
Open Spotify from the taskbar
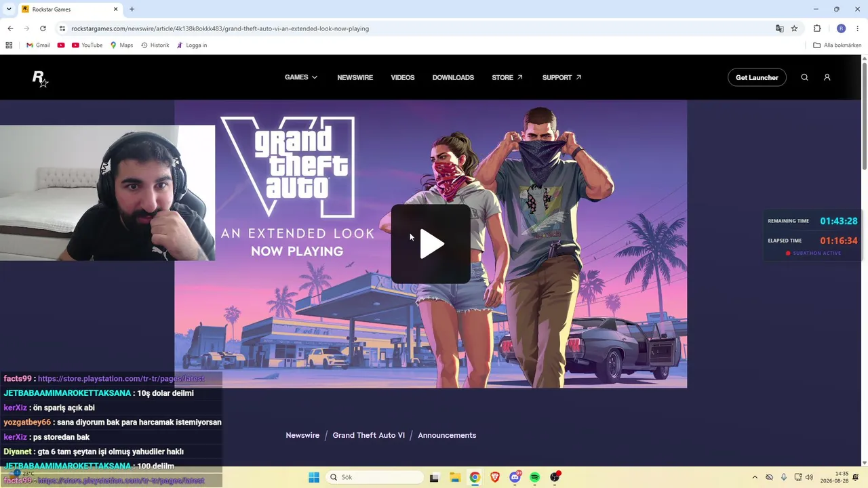click(535, 477)
